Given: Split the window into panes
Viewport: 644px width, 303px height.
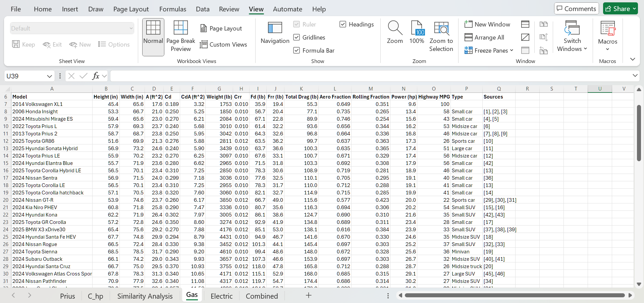Looking at the screenshot, I should tap(525, 24).
